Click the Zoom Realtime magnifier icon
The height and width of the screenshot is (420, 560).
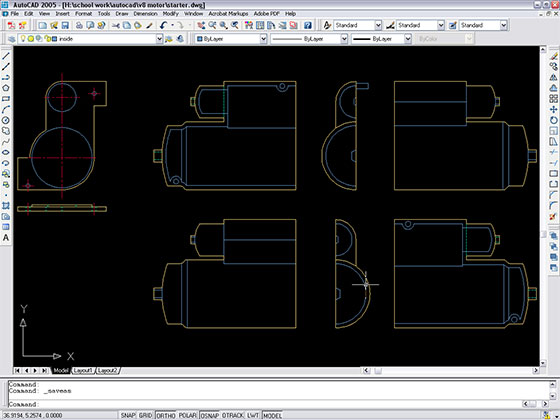212,25
